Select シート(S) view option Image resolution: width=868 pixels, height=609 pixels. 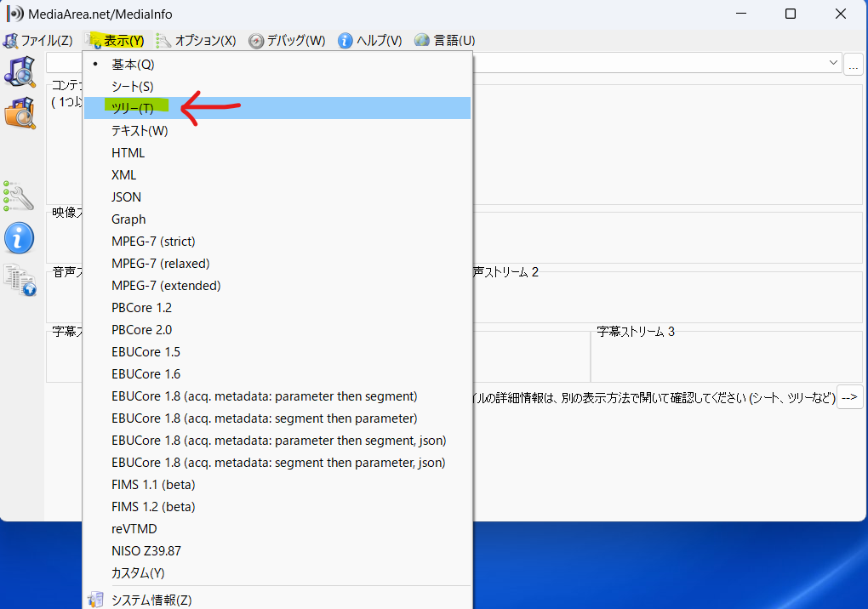point(277,86)
